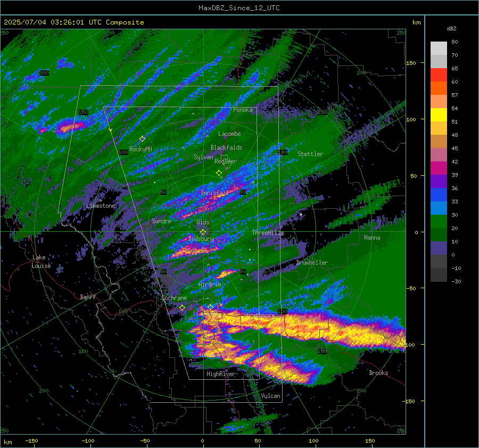
Task: Click the RockyMH label
Action: pyautogui.click(x=141, y=149)
